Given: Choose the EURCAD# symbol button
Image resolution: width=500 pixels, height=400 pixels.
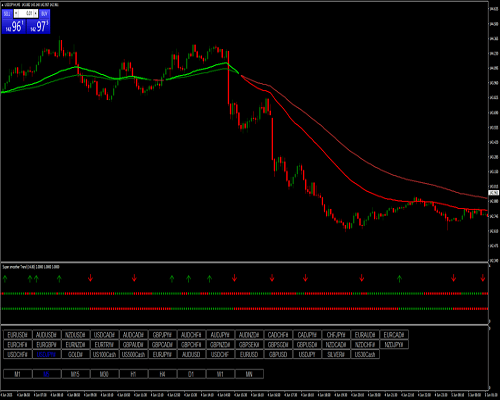Looking at the screenshot, I should coord(394,335).
